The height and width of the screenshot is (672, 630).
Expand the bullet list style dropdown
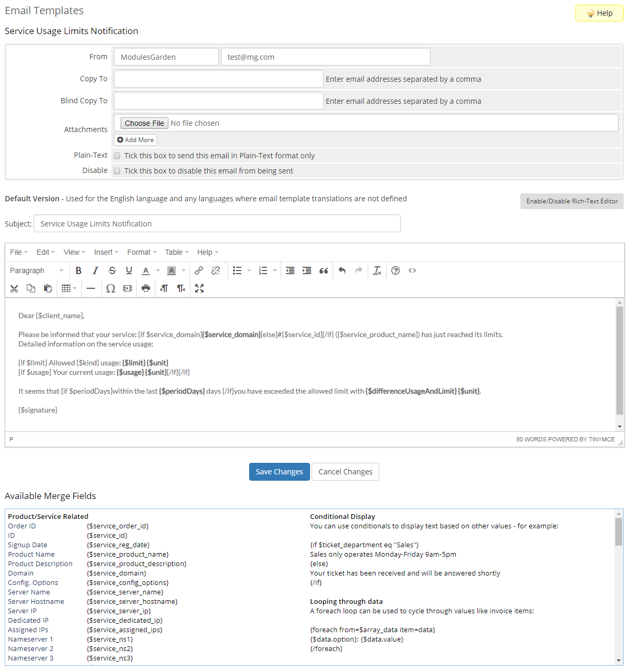249,270
